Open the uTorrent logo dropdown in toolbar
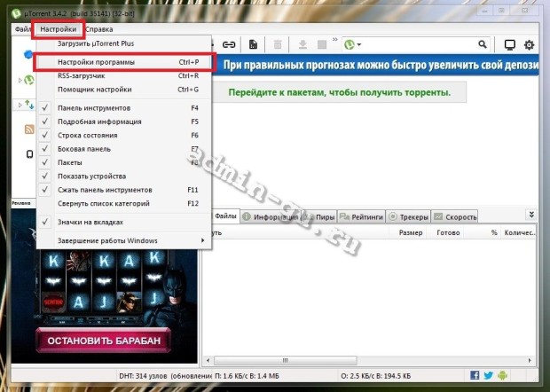 [x=353, y=44]
